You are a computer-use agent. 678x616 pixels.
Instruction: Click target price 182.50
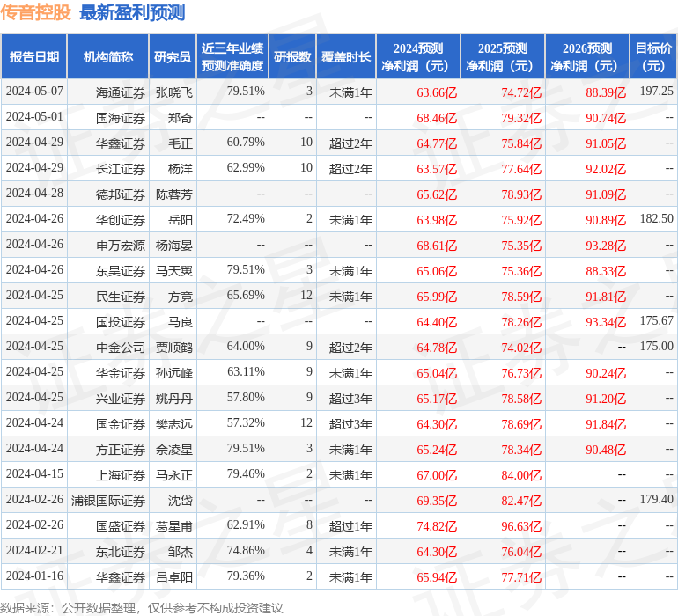(x=656, y=218)
